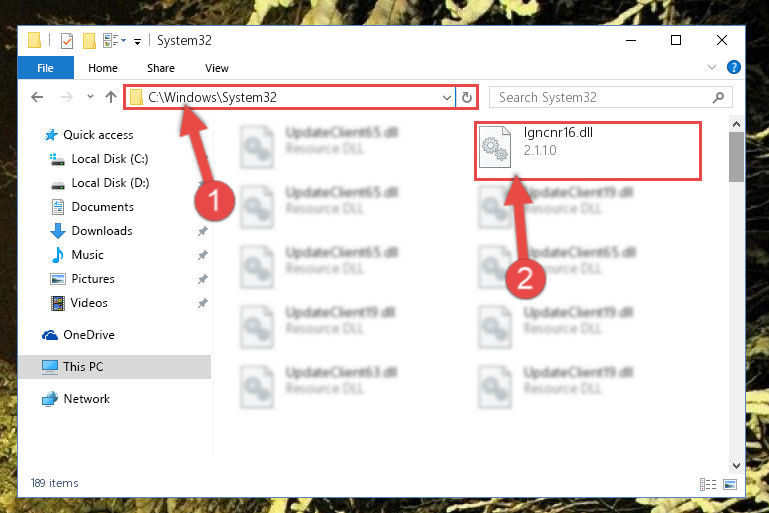
Task: Go up one folder level arrow
Action: pos(111,97)
